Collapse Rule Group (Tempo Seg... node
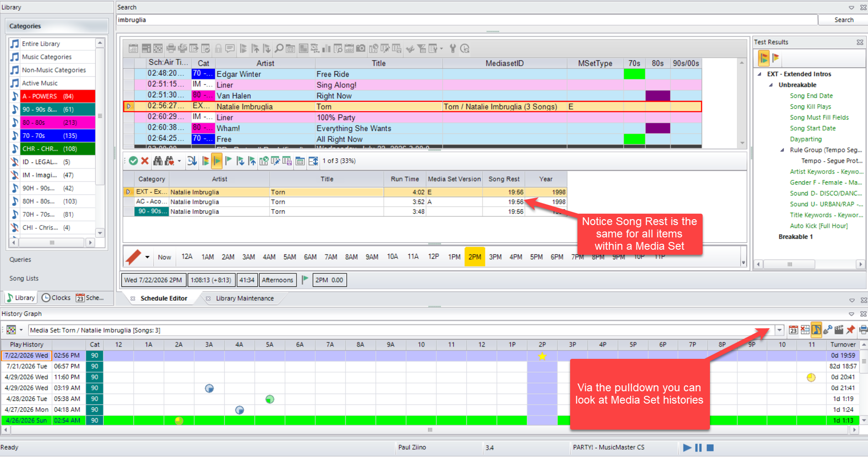The width and height of the screenshot is (868, 457). click(782, 150)
